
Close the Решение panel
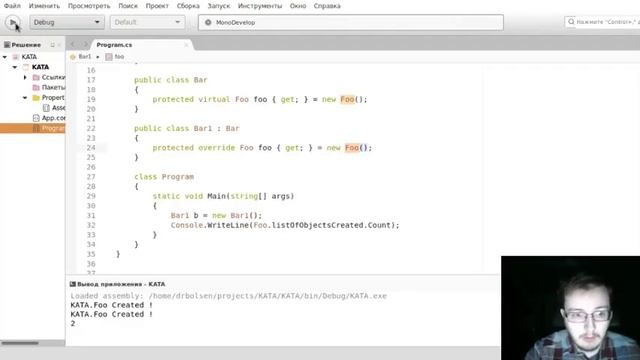[x=59, y=45]
